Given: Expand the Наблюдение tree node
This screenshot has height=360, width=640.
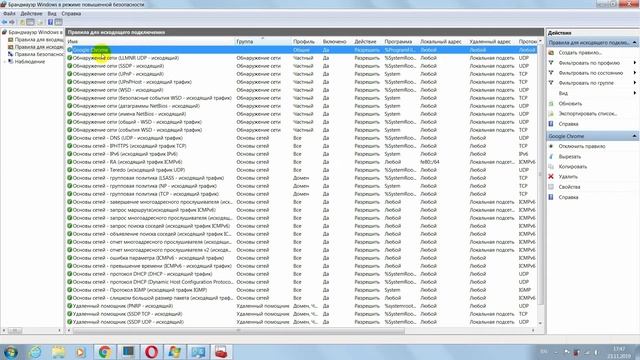Looking at the screenshot, I should click(5, 62).
